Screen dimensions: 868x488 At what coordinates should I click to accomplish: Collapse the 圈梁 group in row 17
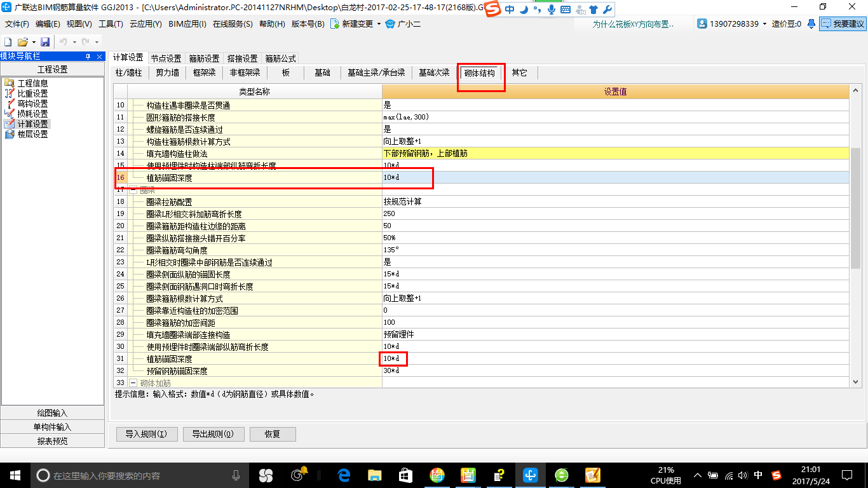133,189
